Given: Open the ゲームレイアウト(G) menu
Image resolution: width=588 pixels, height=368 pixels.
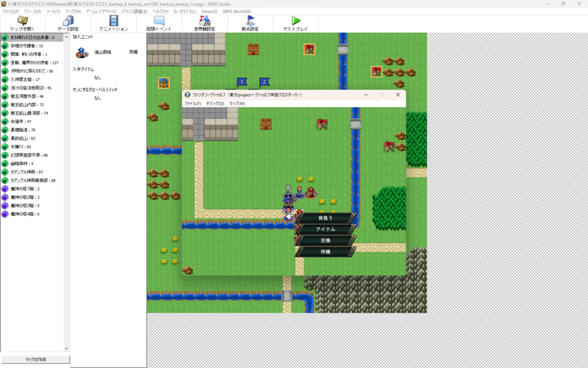Looking at the screenshot, I should [101, 12].
